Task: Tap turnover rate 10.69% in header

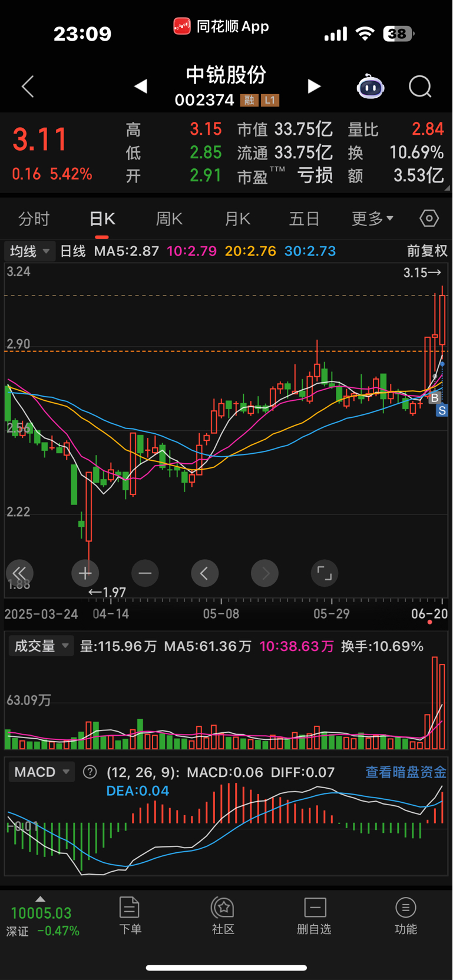Action: 416,152
